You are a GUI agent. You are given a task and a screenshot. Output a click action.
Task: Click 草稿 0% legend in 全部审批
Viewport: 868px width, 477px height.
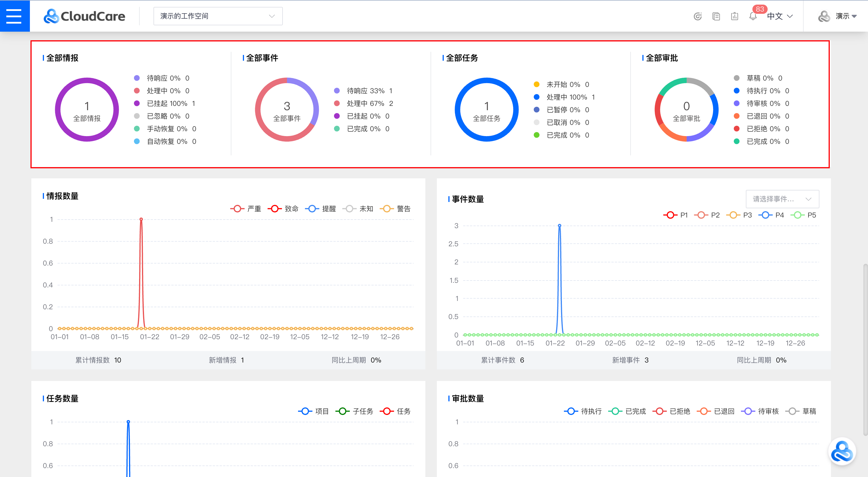point(758,78)
